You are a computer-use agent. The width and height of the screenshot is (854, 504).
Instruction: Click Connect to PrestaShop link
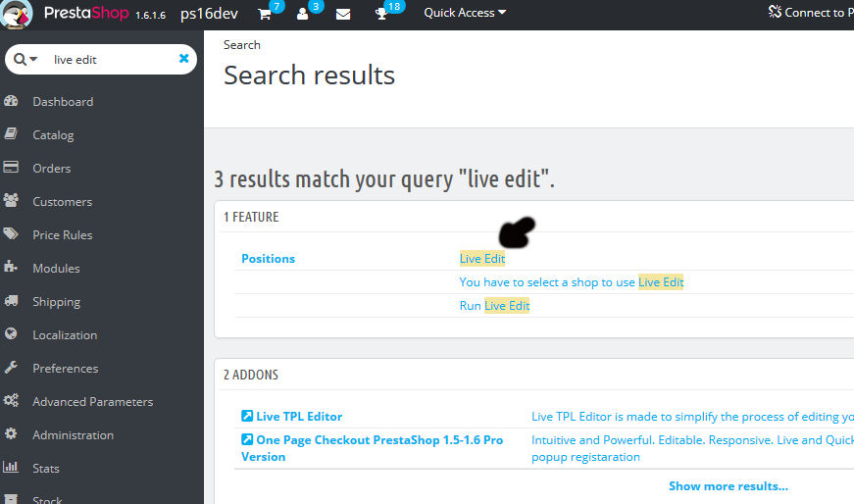[x=811, y=13]
